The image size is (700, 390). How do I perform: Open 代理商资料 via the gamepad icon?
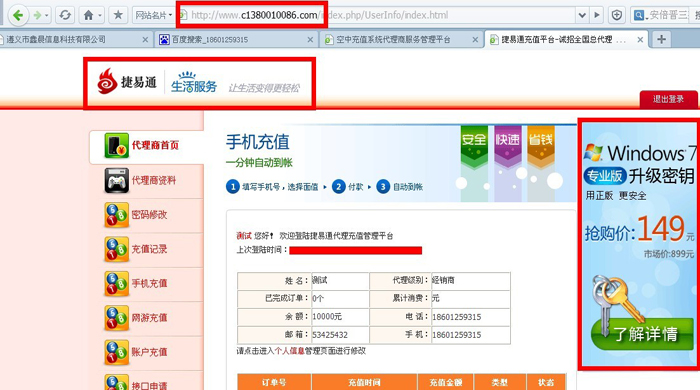point(117,180)
